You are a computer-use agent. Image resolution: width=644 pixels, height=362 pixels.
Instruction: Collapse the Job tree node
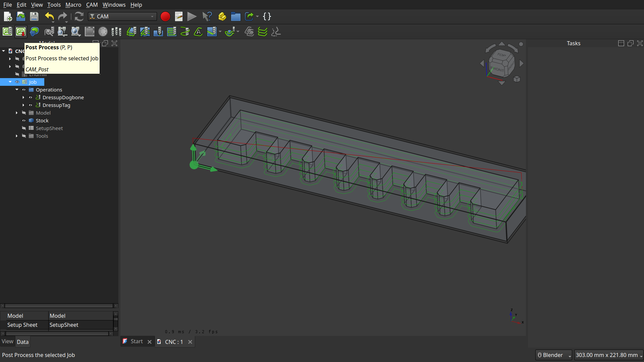click(10, 82)
